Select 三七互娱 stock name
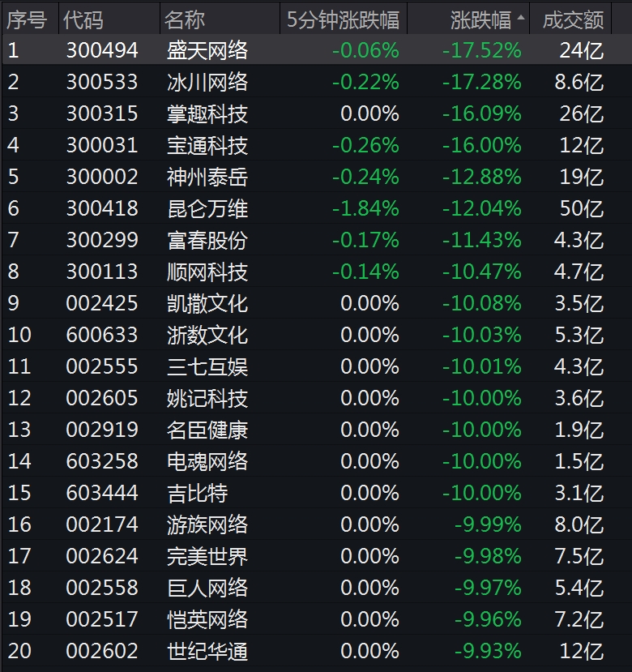632x672 pixels. 207,366
